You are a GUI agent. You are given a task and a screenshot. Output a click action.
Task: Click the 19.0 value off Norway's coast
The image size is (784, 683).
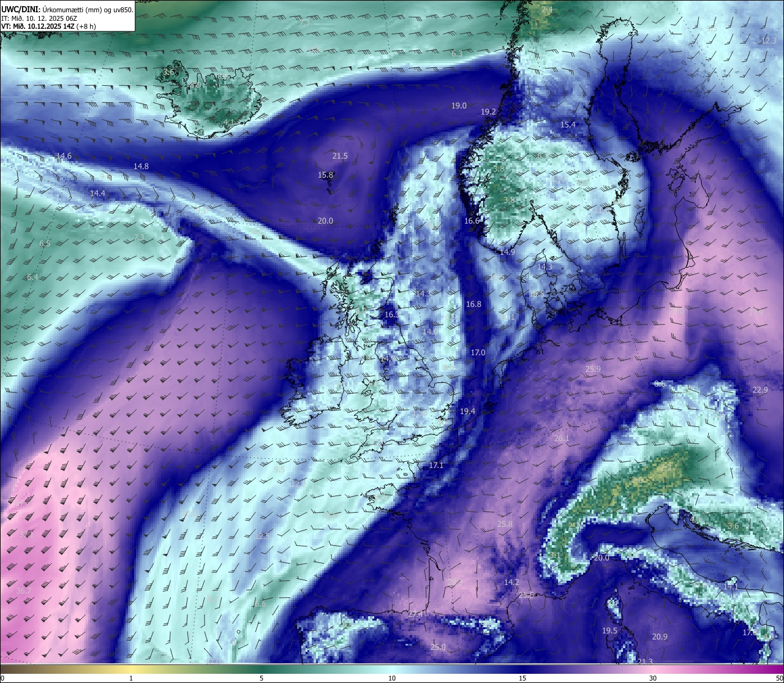coord(459,106)
